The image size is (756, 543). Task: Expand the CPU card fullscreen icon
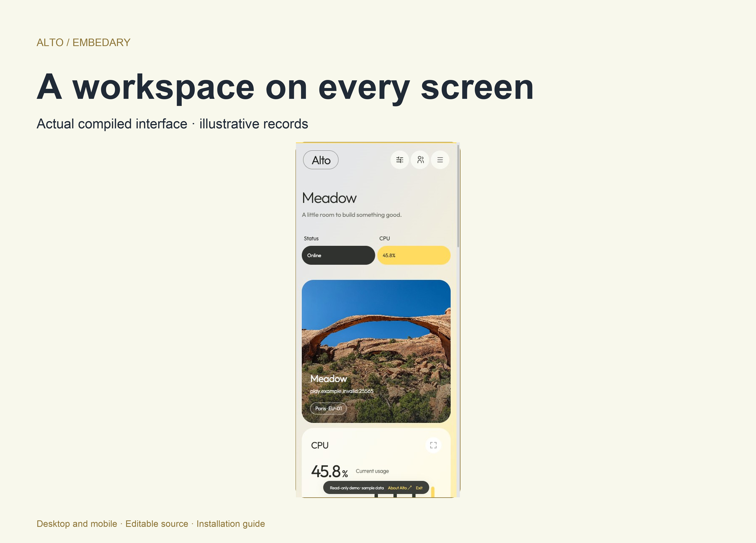433,445
